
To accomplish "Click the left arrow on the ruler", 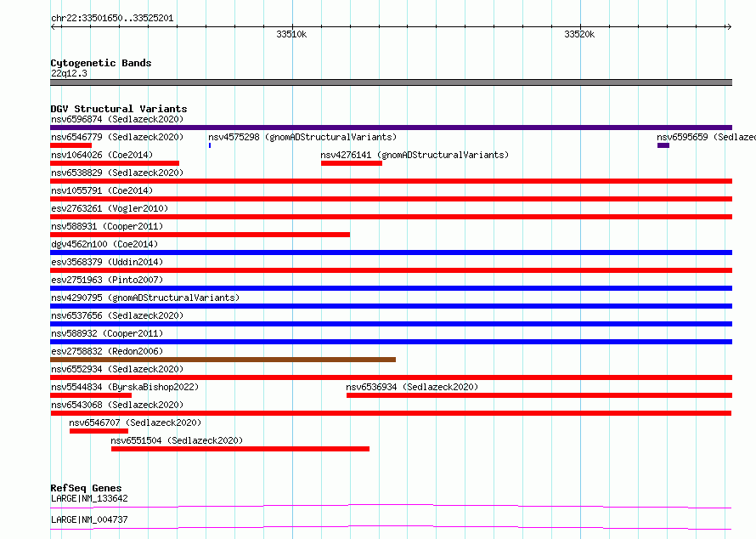I will 54,27.
